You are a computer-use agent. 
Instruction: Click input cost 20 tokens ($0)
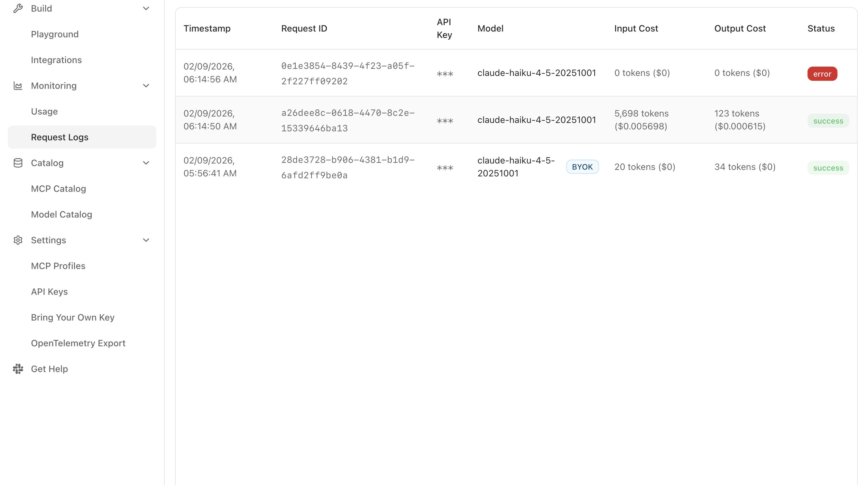point(645,166)
